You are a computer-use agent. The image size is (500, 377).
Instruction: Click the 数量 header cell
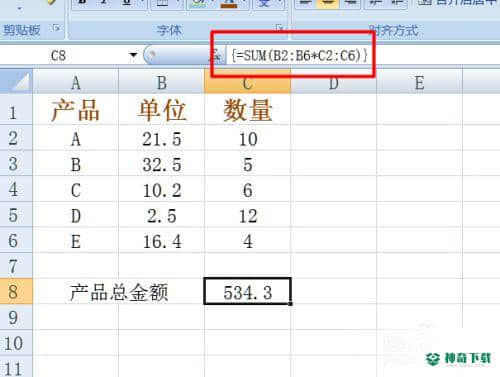point(247,109)
